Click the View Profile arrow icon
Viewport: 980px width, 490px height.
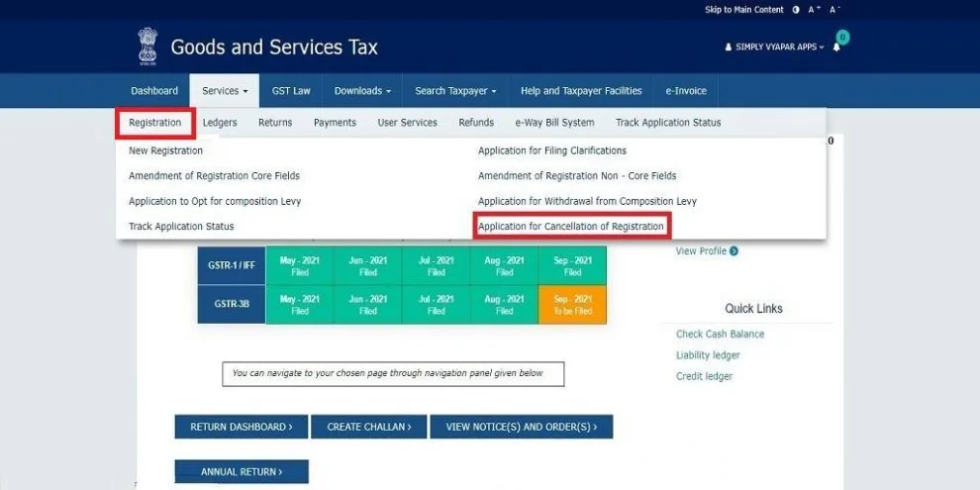pos(734,251)
